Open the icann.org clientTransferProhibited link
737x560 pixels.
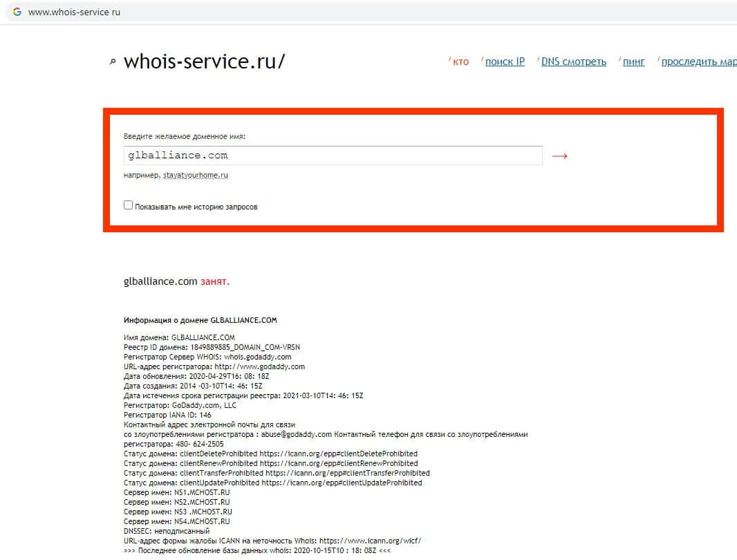coord(347,473)
